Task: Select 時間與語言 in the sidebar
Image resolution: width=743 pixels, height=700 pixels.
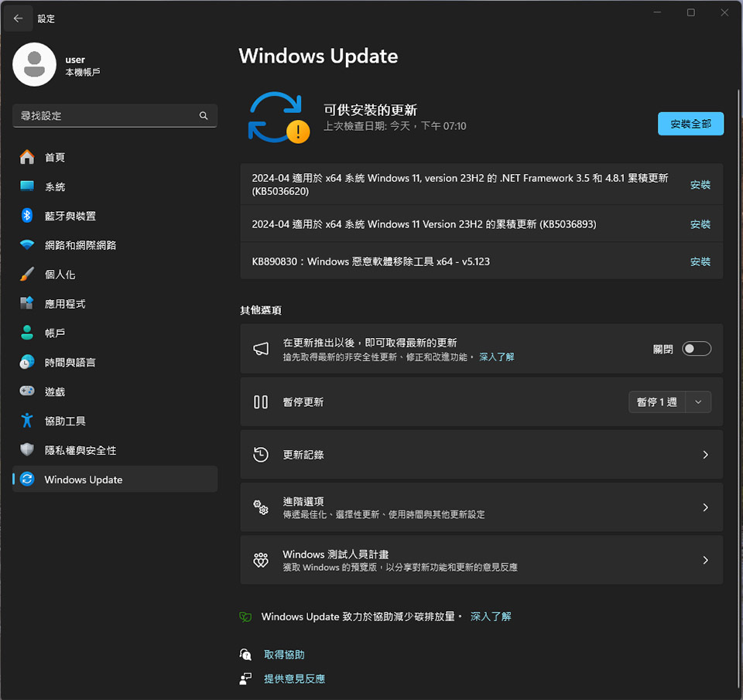Action: (x=115, y=362)
